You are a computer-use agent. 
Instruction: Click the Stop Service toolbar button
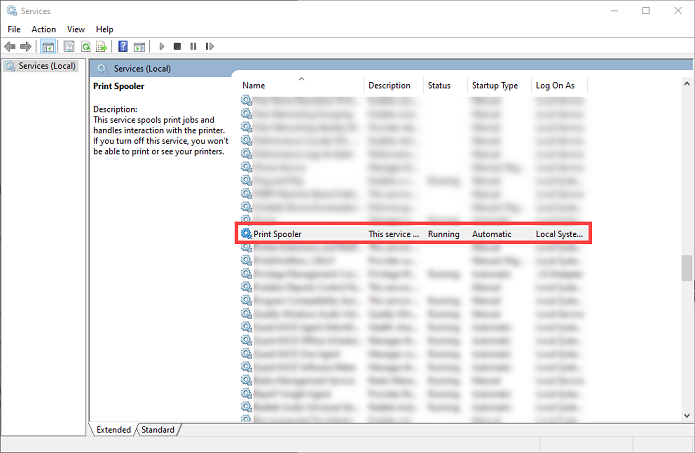coord(177,46)
